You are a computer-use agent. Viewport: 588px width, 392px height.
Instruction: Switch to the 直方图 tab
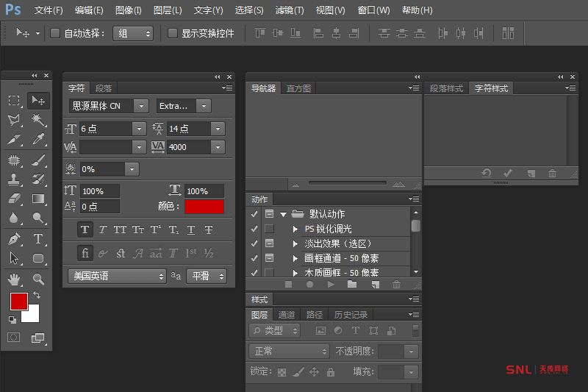click(x=298, y=88)
